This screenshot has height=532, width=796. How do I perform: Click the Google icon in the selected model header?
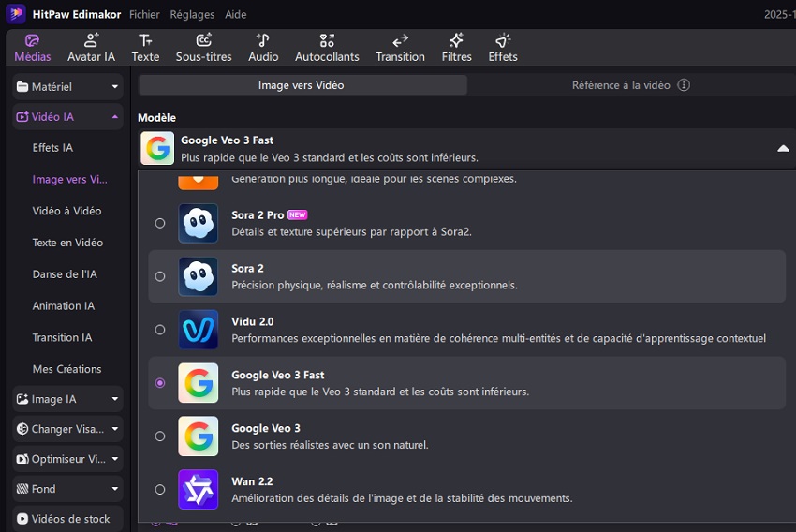[x=157, y=148]
